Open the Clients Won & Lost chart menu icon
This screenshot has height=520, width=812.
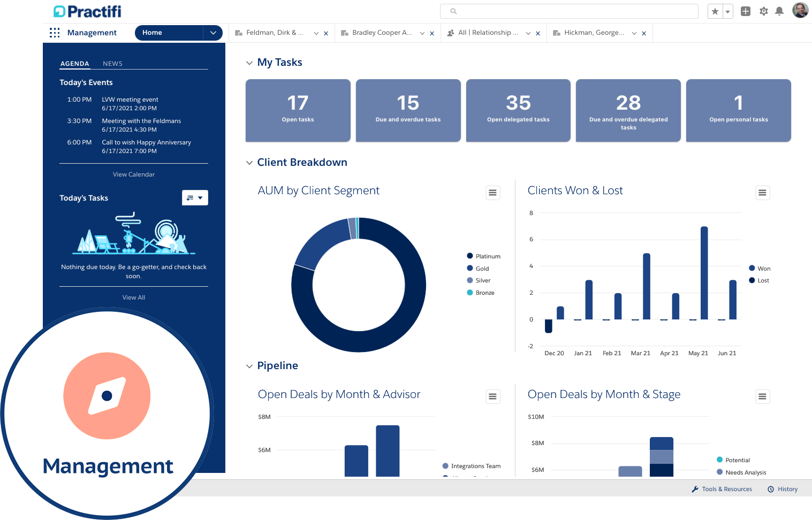762,193
